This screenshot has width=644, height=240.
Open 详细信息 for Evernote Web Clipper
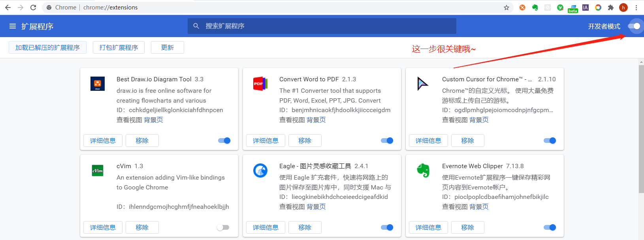(428, 227)
